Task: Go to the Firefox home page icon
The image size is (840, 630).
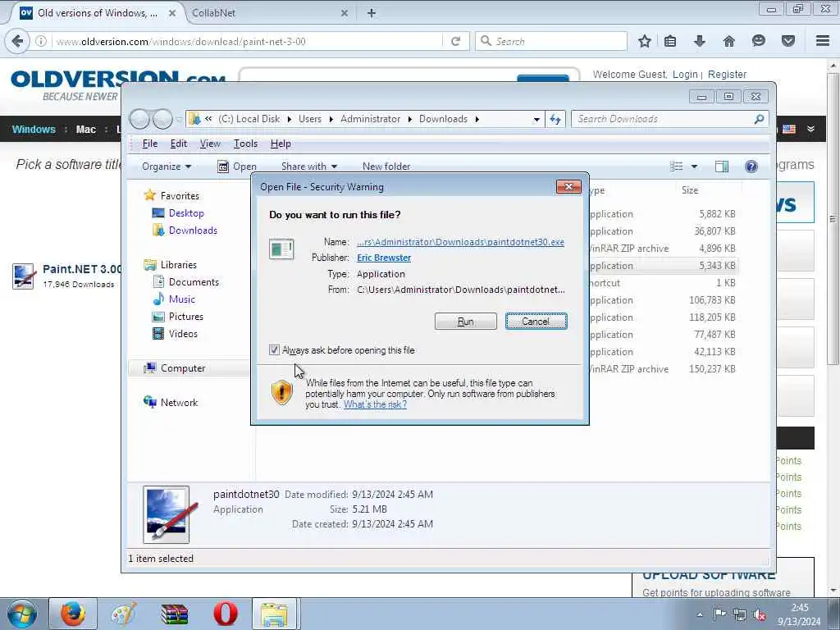Action: coord(728,41)
